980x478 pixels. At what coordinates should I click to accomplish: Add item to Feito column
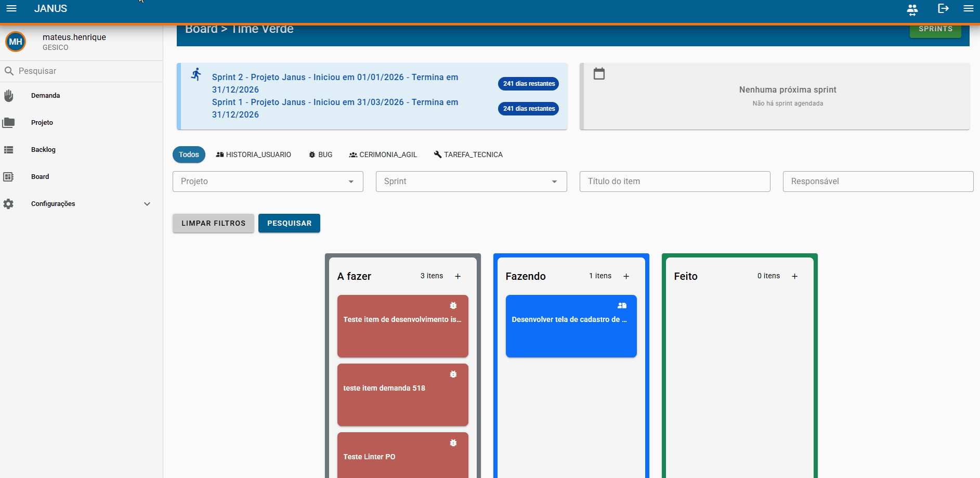(x=795, y=276)
